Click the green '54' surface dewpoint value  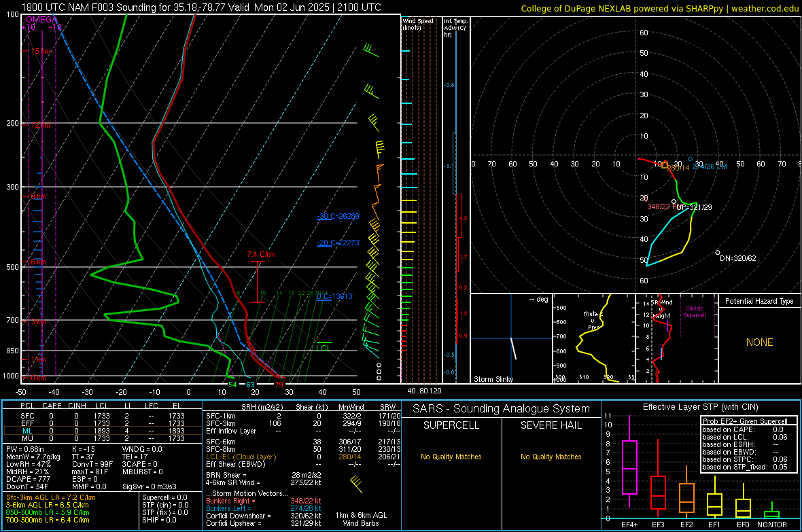coord(232,385)
